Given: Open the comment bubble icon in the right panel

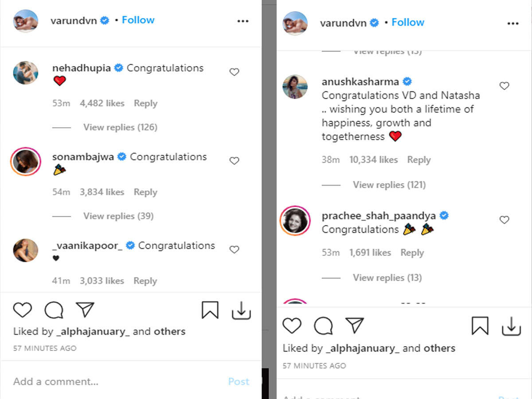Looking at the screenshot, I should 323,326.
